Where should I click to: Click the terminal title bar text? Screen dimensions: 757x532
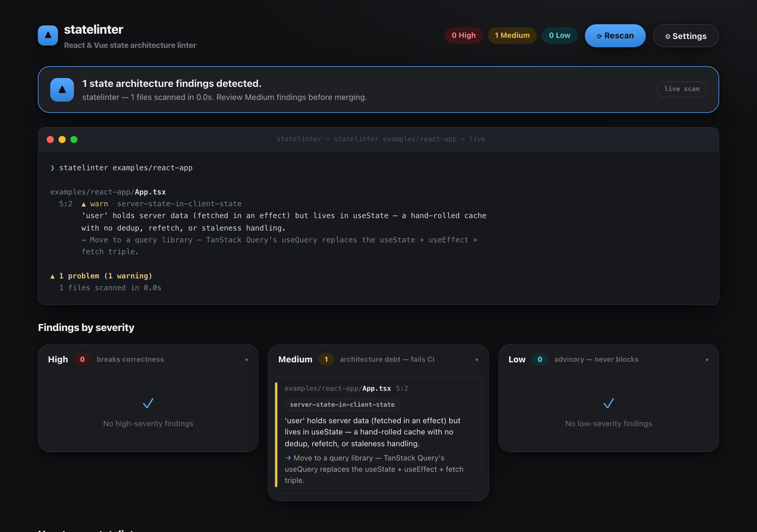381,139
